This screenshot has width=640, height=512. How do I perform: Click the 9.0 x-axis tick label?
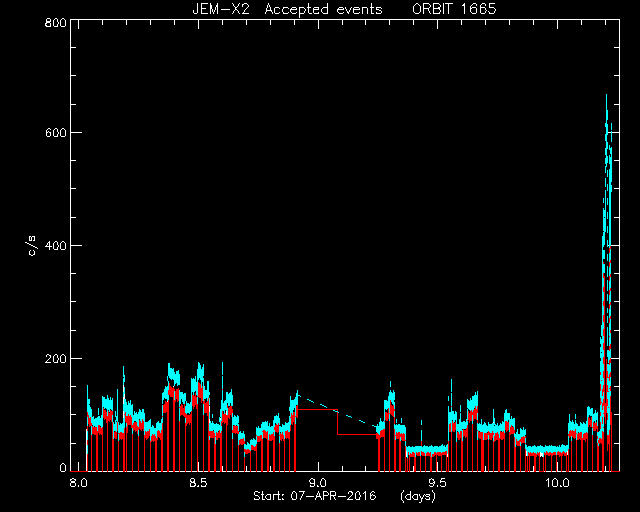318,483
